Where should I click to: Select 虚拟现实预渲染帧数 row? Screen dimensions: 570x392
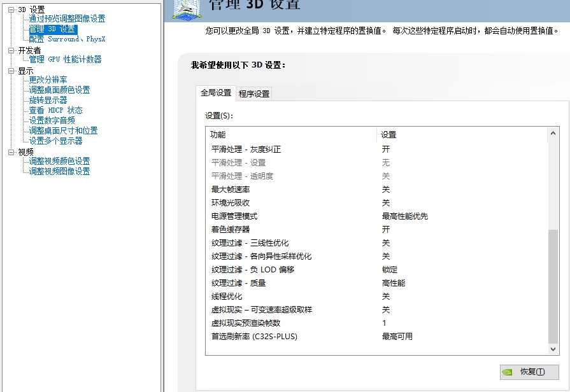tap(376, 323)
